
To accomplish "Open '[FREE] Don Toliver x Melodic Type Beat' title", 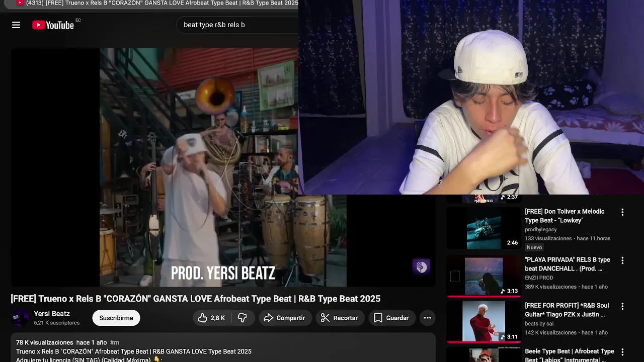I will coord(565,216).
